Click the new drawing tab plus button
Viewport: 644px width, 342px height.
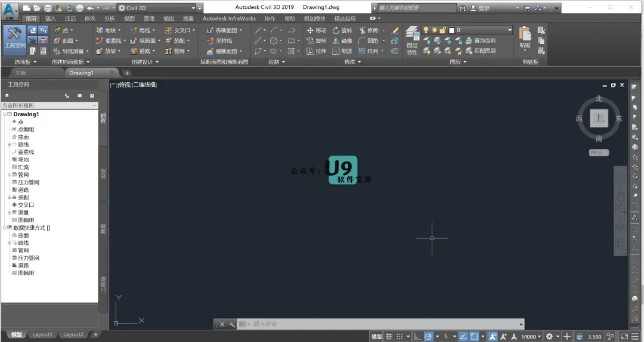pos(128,73)
